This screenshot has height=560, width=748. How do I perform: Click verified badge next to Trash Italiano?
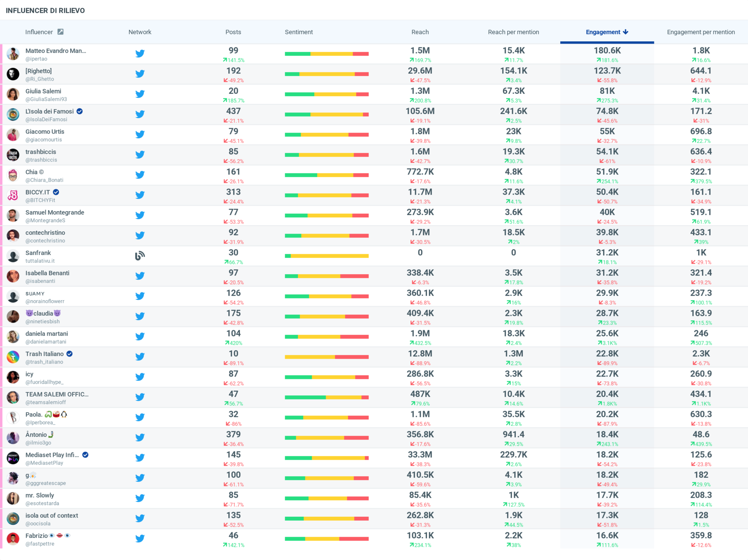(69, 354)
